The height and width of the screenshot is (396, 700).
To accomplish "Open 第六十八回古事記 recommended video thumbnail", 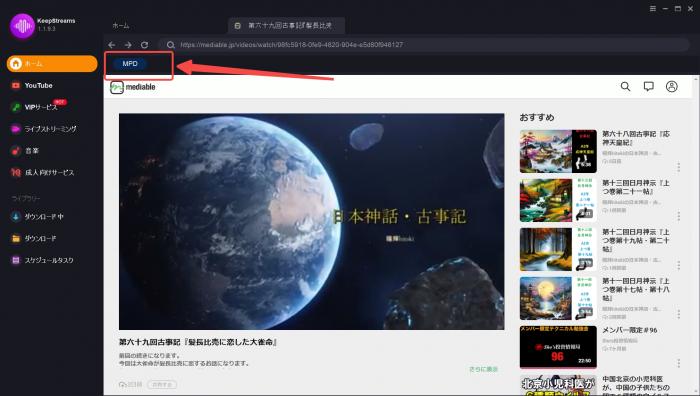I will (558, 151).
